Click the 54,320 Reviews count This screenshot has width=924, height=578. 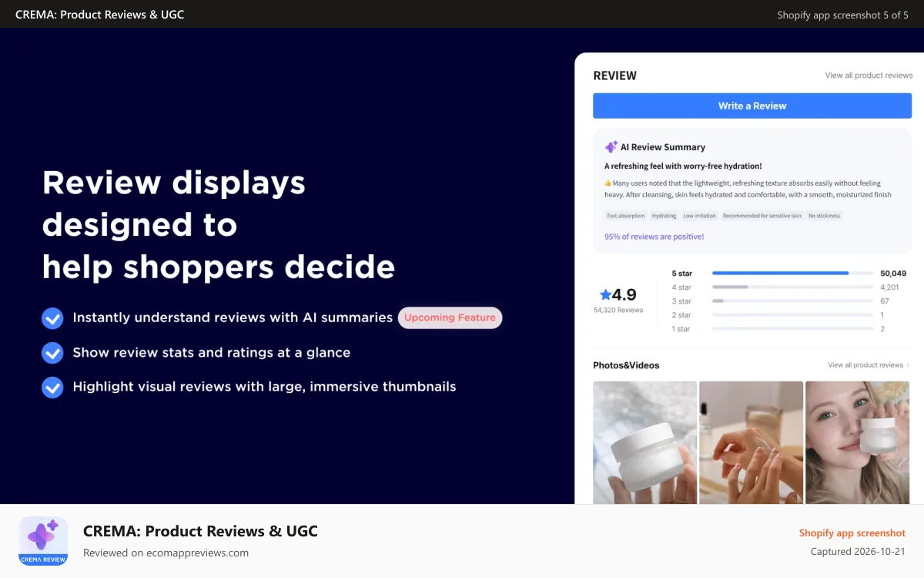618,310
